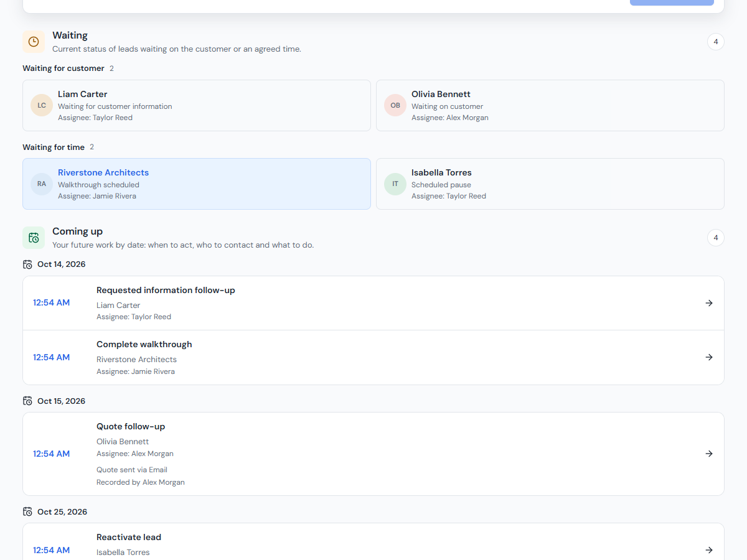The image size is (747, 560).
Task: Select the Requested information follow-up row
Action: [x=374, y=303]
